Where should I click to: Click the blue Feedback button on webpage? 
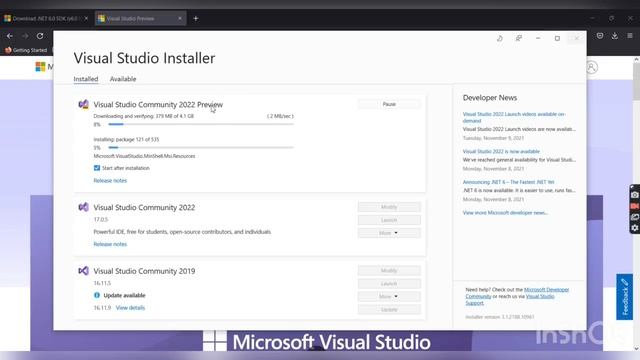pyautogui.click(x=624, y=297)
